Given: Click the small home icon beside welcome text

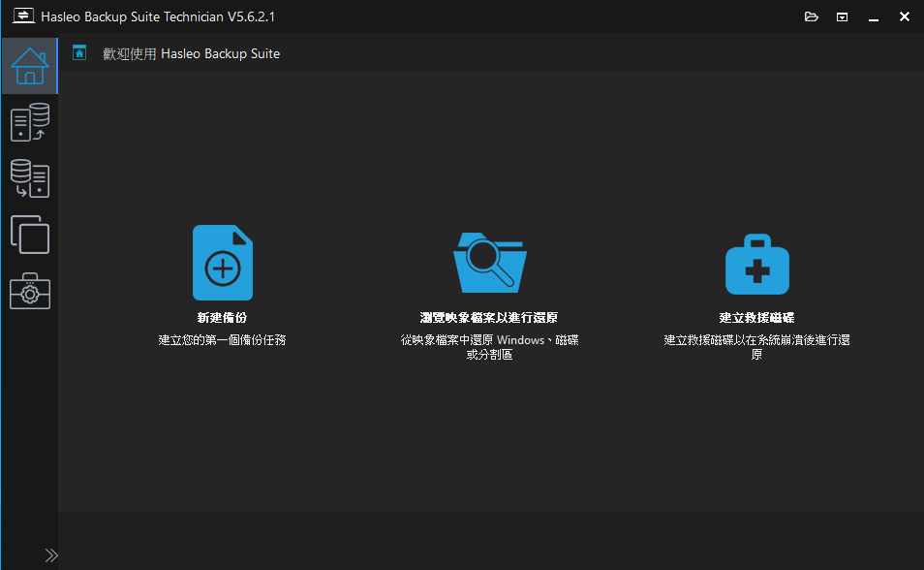Looking at the screenshot, I should (x=80, y=53).
